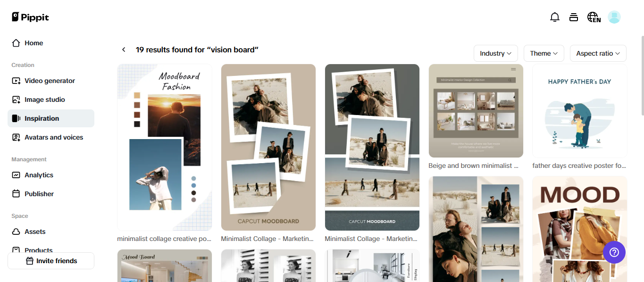Open the desert portraits collage template
This screenshot has height=282, width=644.
coord(476,229)
